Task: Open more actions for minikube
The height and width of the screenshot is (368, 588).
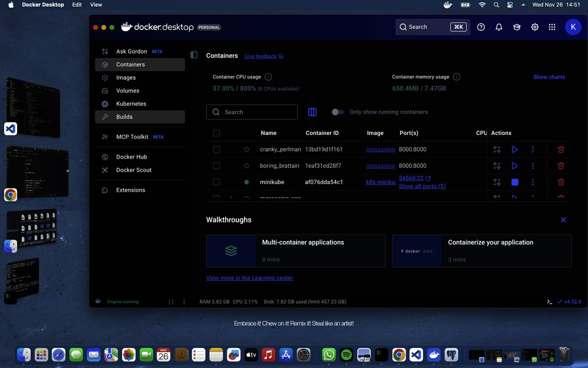Action: pos(533,182)
